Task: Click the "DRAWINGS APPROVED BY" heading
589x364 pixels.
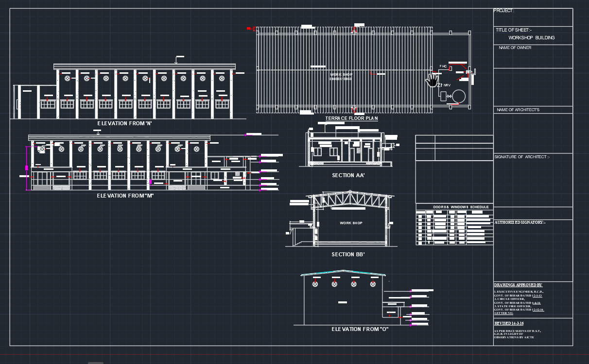Action: (x=519, y=285)
